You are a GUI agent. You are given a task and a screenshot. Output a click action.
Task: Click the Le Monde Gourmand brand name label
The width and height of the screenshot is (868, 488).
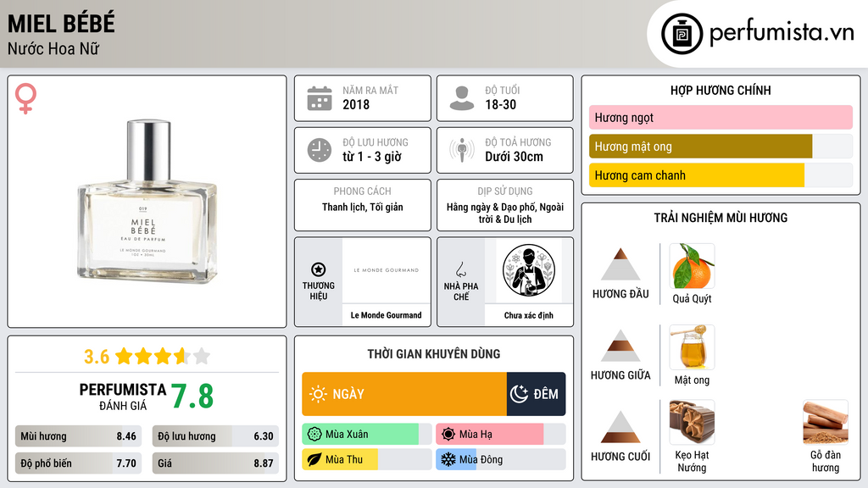(386, 315)
